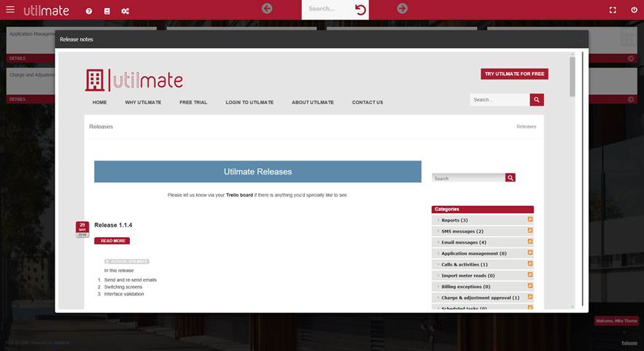Click the forward arrow navigation icon
This screenshot has height=351, width=644.
402,9
